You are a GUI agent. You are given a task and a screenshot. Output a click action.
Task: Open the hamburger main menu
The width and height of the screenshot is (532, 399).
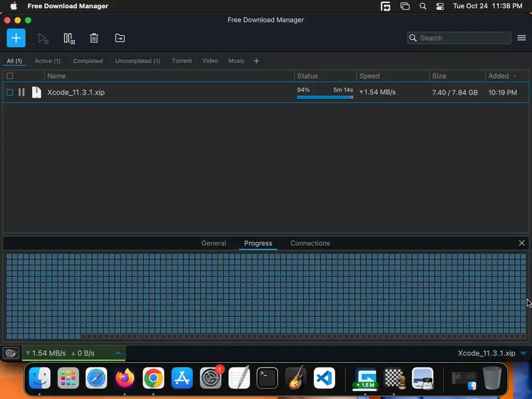point(522,38)
